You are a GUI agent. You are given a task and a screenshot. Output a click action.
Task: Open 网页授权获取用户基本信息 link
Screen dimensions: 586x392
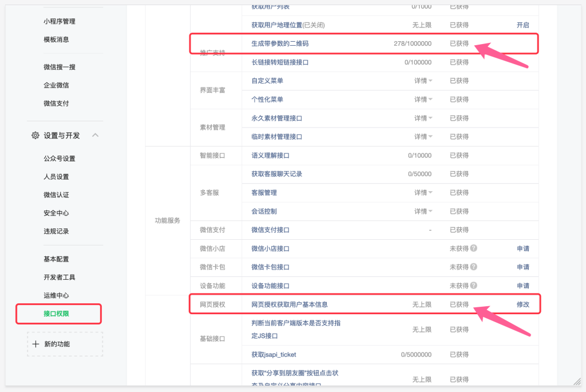289,304
